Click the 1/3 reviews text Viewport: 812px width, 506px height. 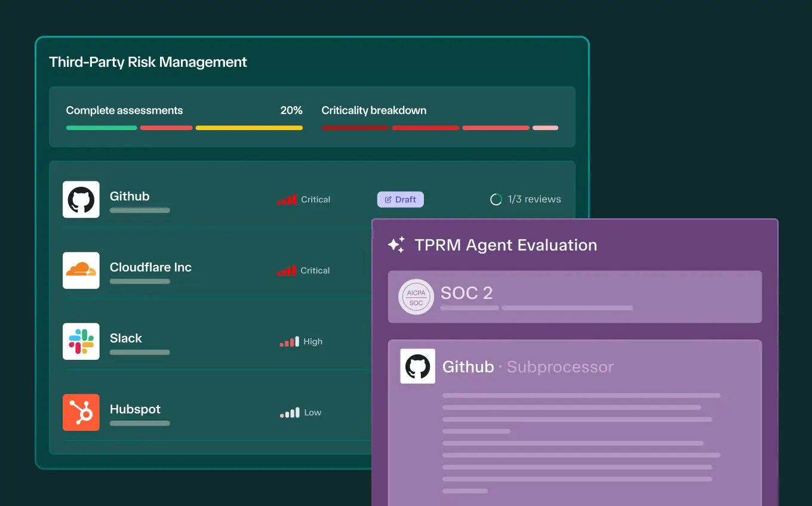[534, 199]
